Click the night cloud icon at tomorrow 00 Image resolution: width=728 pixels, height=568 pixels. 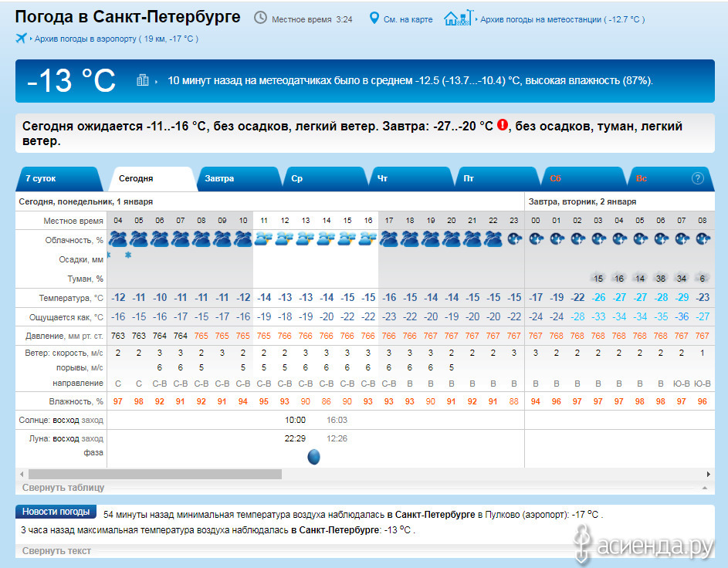coord(537,239)
